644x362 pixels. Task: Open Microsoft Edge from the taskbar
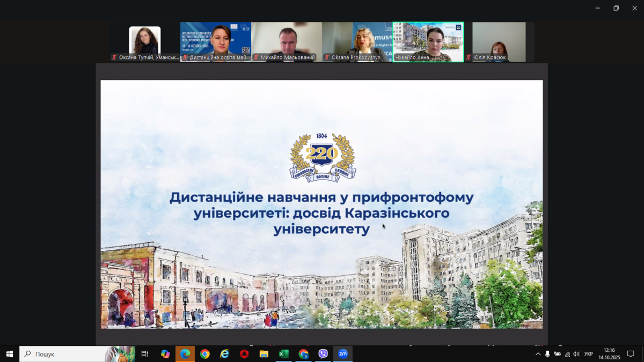point(185,354)
